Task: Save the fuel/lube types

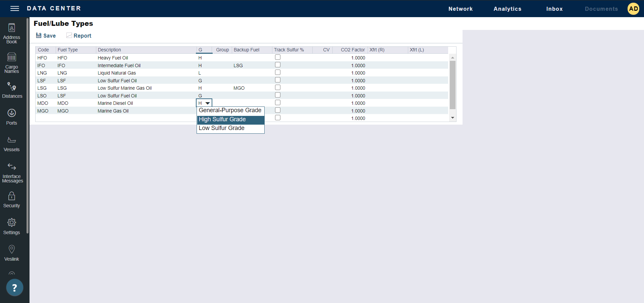Action: (x=46, y=36)
